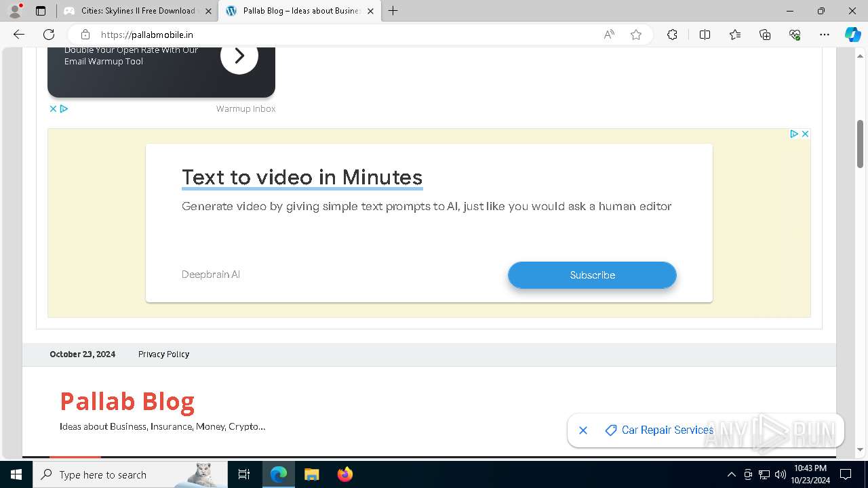Open a new tab with the plus button
The width and height of the screenshot is (868, 488).
(x=393, y=11)
